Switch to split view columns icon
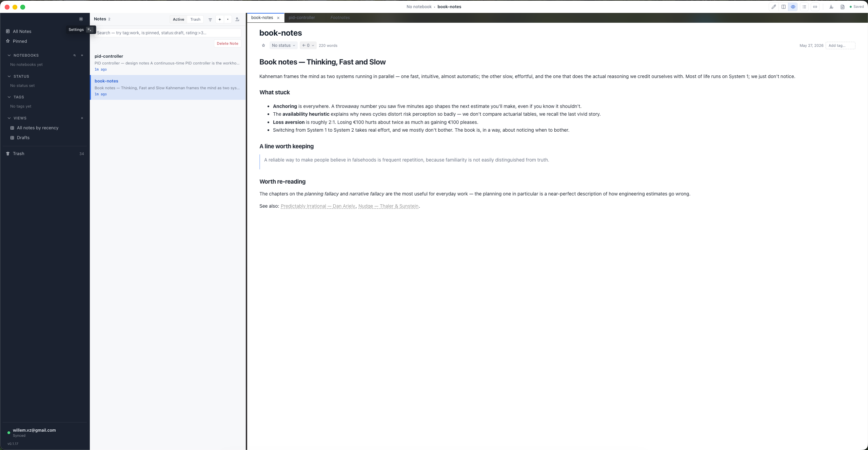This screenshot has height=450, width=868. (783, 7)
